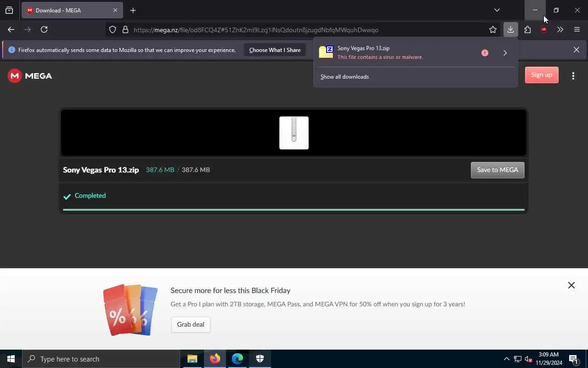Open the list all tabs dropdown

tap(497, 10)
